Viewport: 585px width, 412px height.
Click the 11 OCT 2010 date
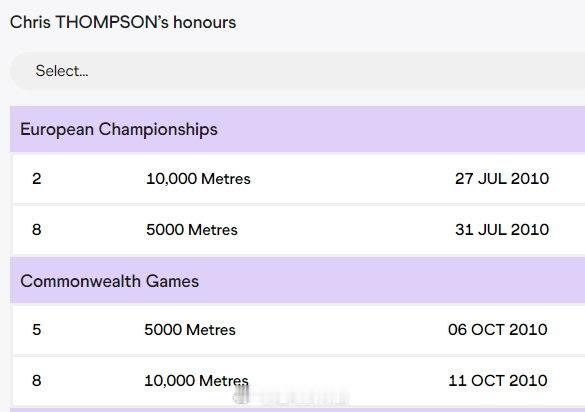(x=498, y=381)
